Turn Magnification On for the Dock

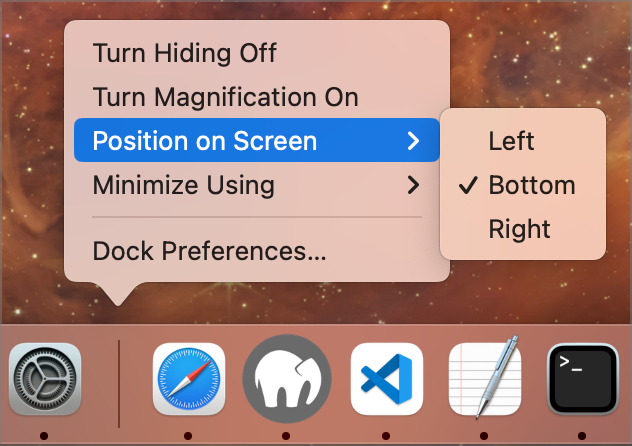click(x=225, y=97)
